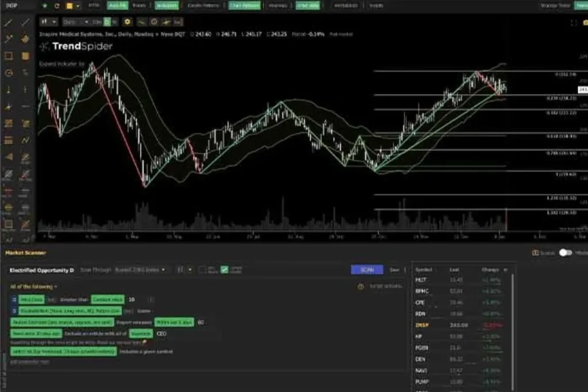Click the blue SCAN button
588x392 pixels.
(x=366, y=270)
